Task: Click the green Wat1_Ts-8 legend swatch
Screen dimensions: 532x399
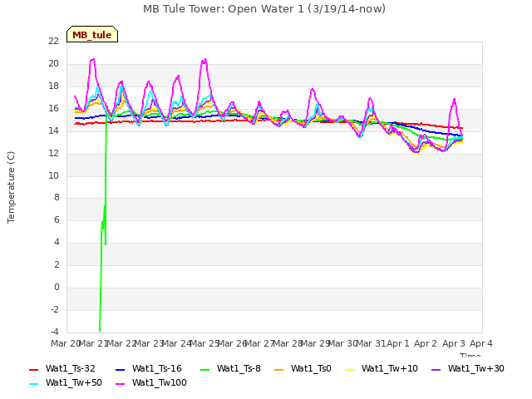Action: (205, 369)
